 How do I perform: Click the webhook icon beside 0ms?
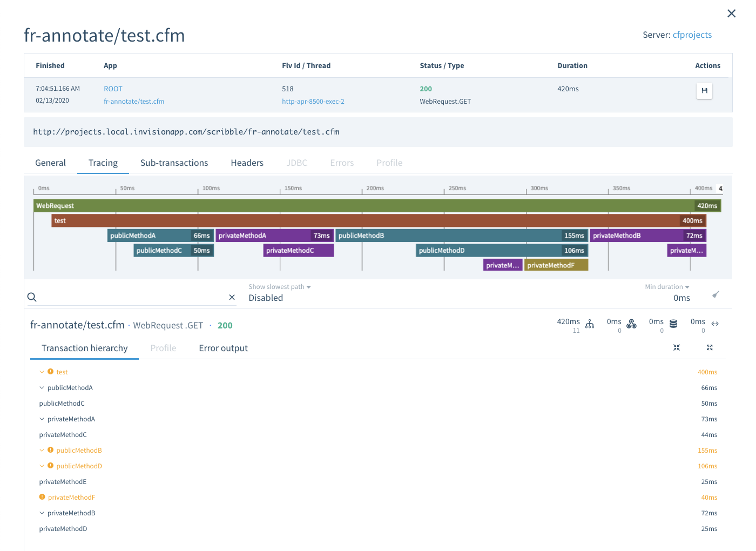631,324
